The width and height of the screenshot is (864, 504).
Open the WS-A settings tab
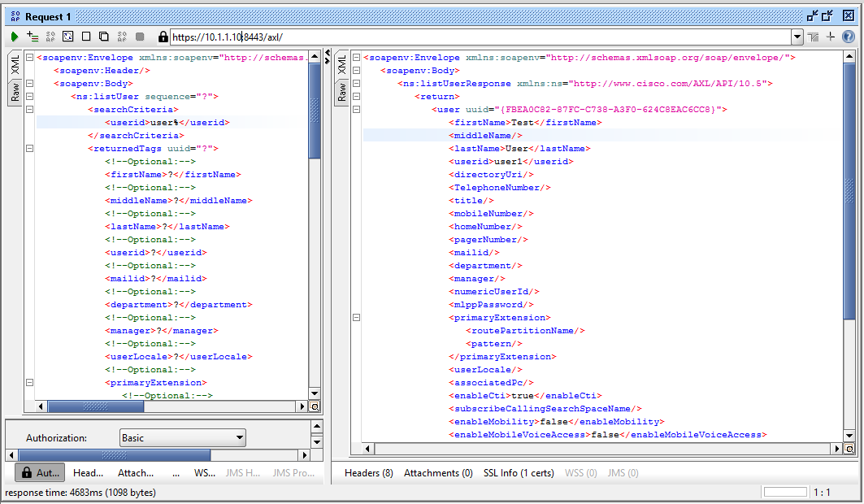tap(204, 472)
